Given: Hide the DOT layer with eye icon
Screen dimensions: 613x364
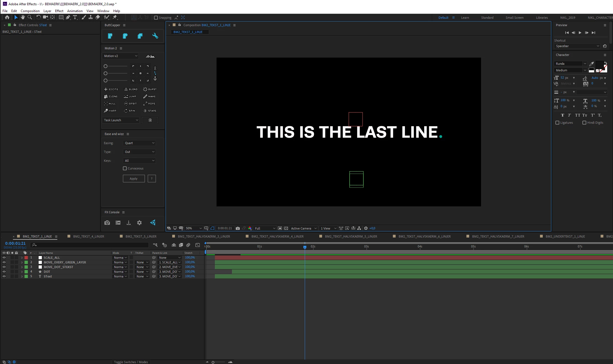Looking at the screenshot, I should 4,272.
